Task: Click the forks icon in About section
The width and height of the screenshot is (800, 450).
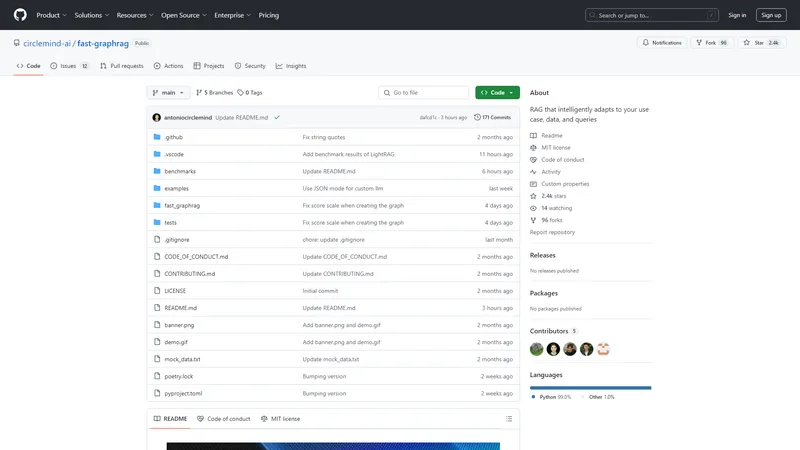Action: point(533,220)
